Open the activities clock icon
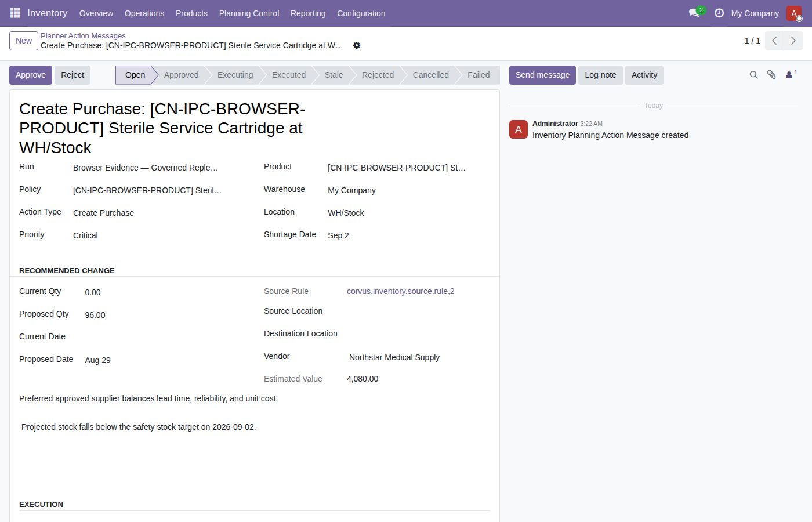 tap(719, 13)
